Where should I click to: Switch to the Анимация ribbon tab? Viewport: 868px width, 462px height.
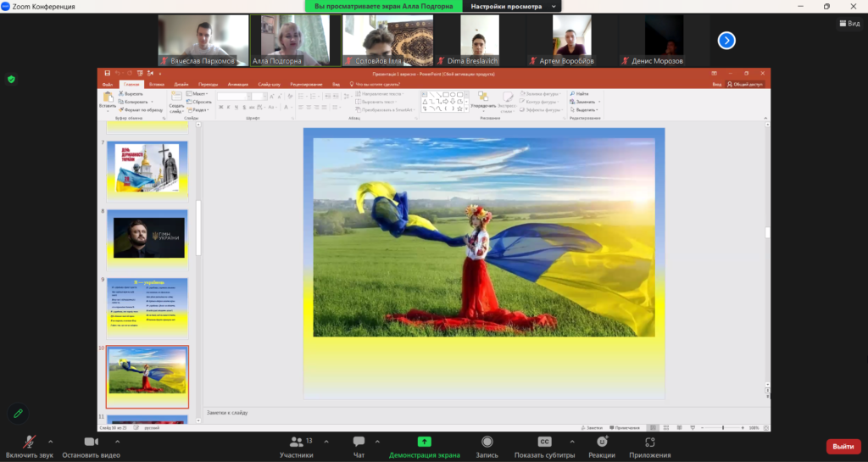click(238, 85)
